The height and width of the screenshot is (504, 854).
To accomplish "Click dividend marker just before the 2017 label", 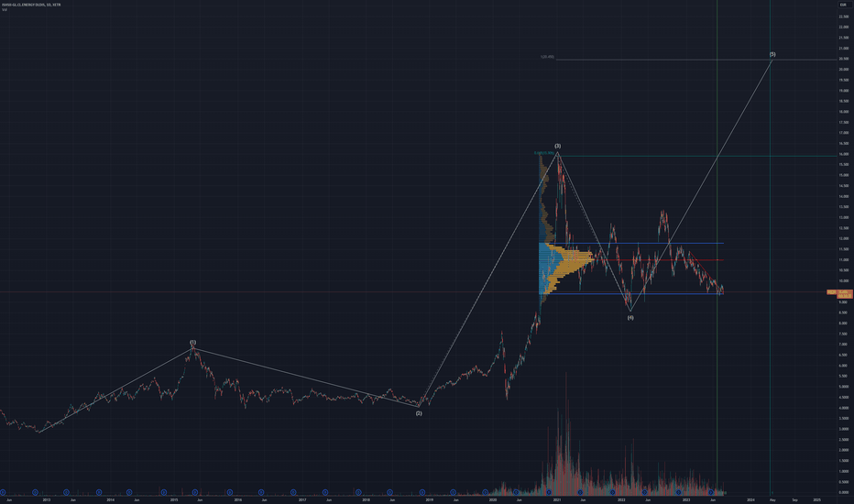I will point(293,492).
